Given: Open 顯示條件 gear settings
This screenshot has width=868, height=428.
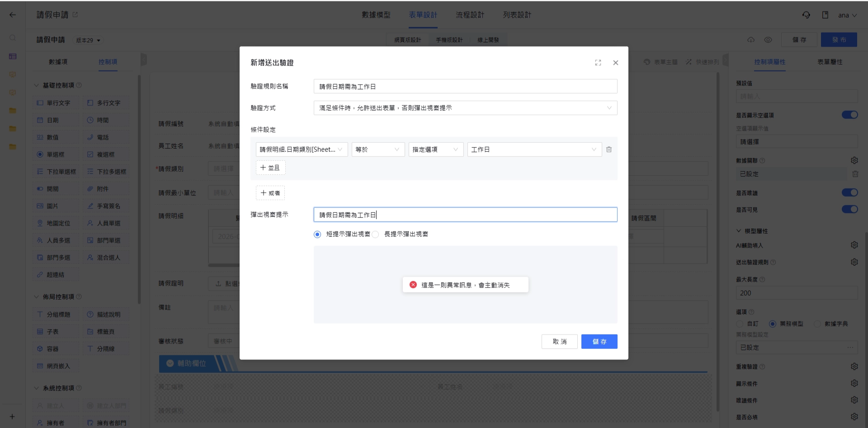Looking at the screenshot, I should 854,383.
